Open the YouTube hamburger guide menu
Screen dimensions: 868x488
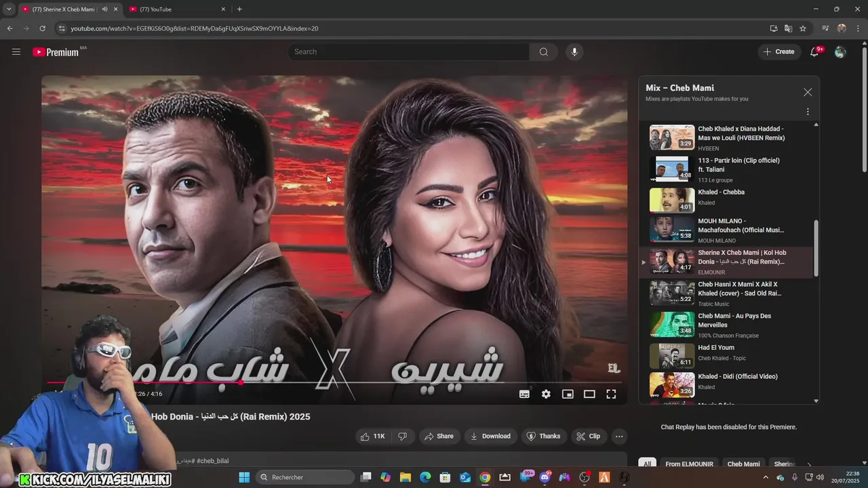(x=16, y=52)
